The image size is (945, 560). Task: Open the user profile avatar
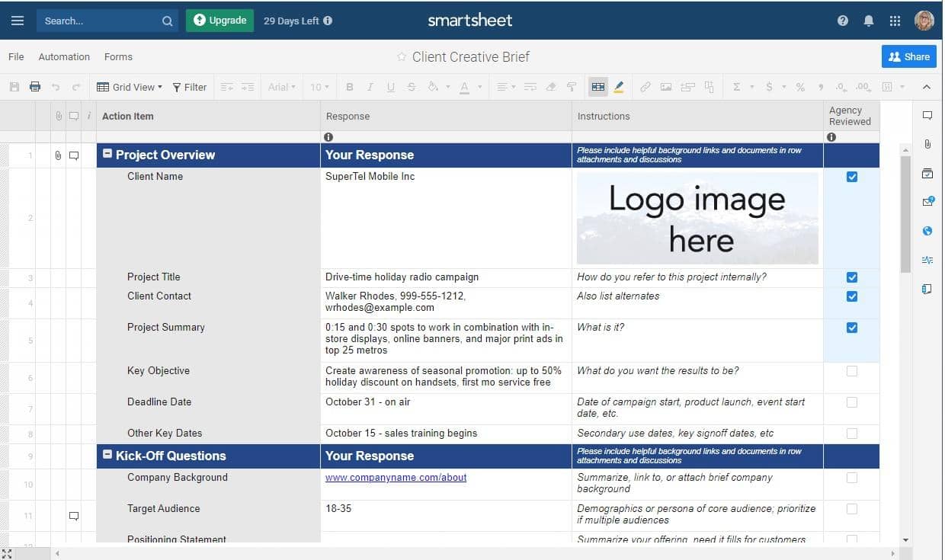click(924, 21)
